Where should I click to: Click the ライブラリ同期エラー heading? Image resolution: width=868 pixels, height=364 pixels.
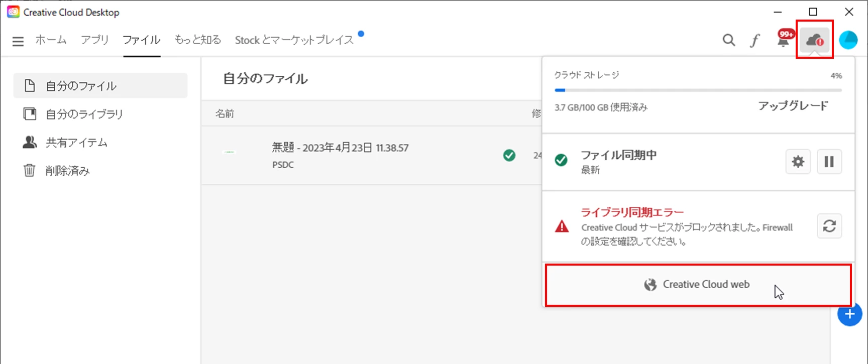632,212
